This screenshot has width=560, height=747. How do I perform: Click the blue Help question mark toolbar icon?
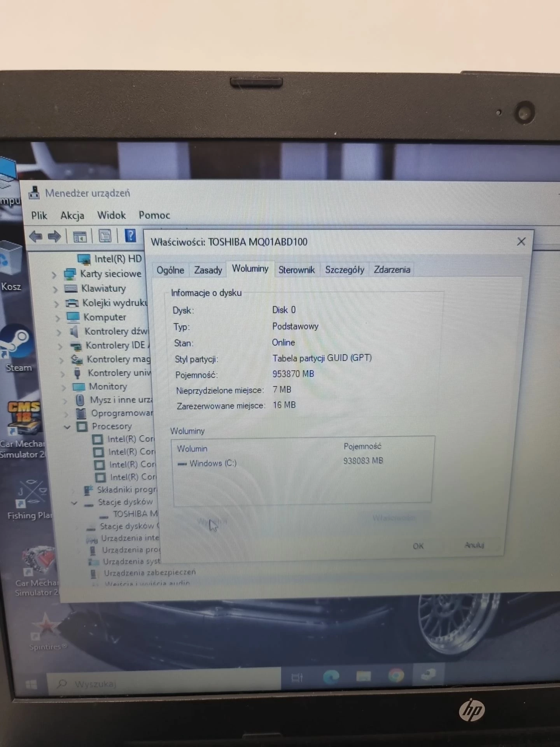click(130, 235)
